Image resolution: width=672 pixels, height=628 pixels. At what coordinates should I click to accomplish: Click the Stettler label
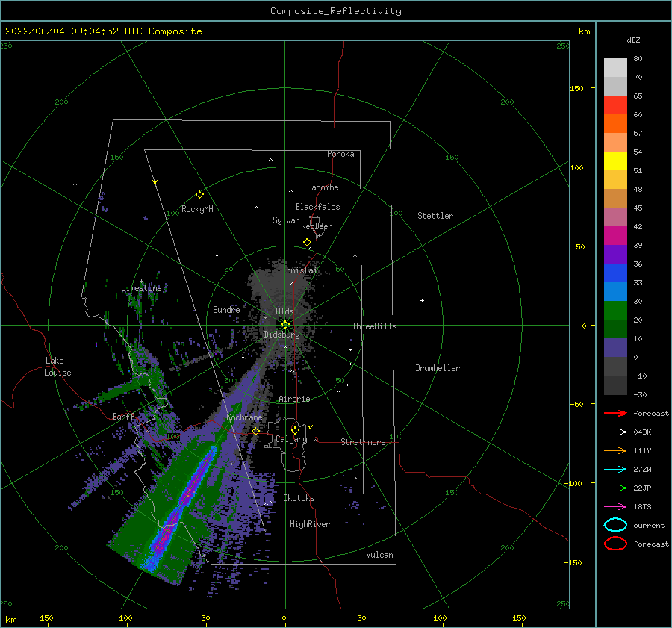[435, 216]
